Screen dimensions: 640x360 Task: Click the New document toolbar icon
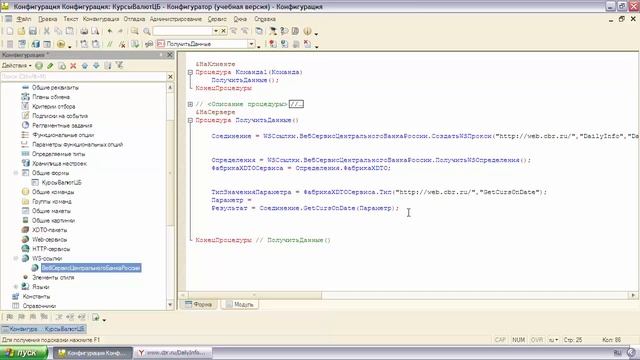(10, 31)
